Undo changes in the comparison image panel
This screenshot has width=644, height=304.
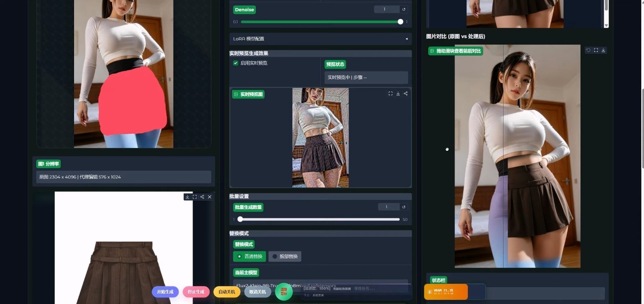pos(588,50)
